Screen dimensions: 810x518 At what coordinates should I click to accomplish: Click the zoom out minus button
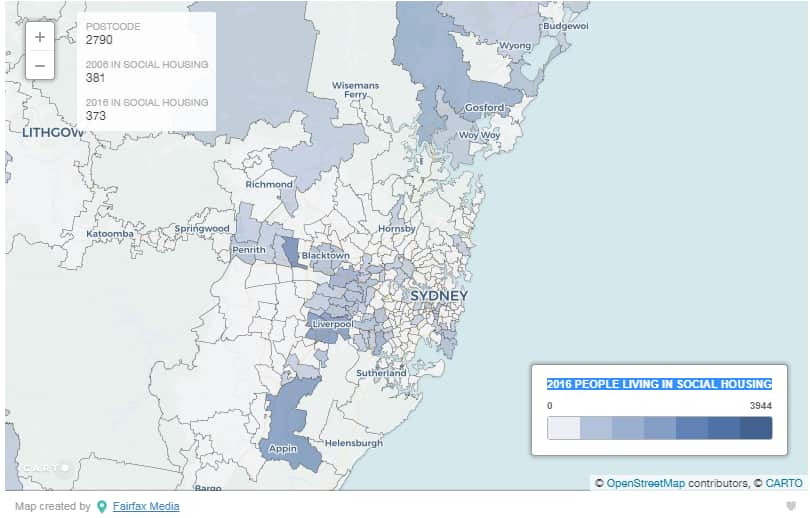39,66
